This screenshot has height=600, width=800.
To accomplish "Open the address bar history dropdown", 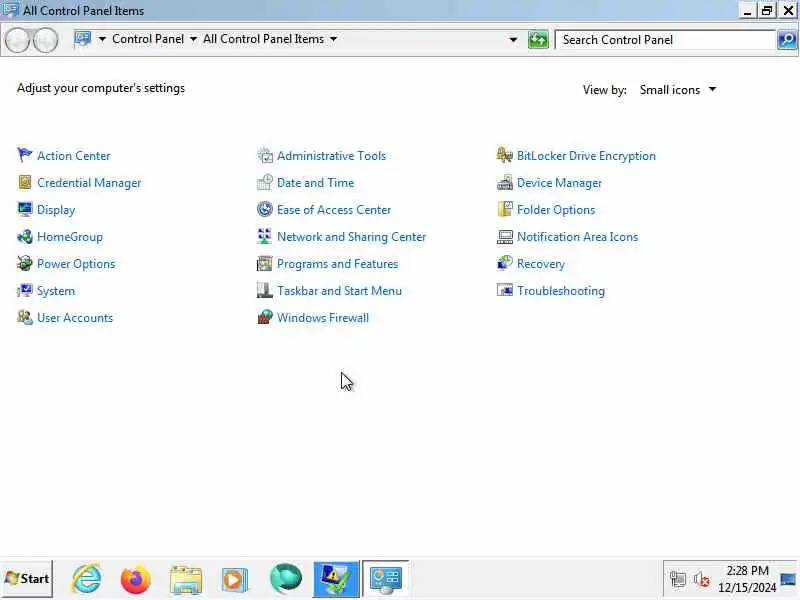I will pos(513,40).
